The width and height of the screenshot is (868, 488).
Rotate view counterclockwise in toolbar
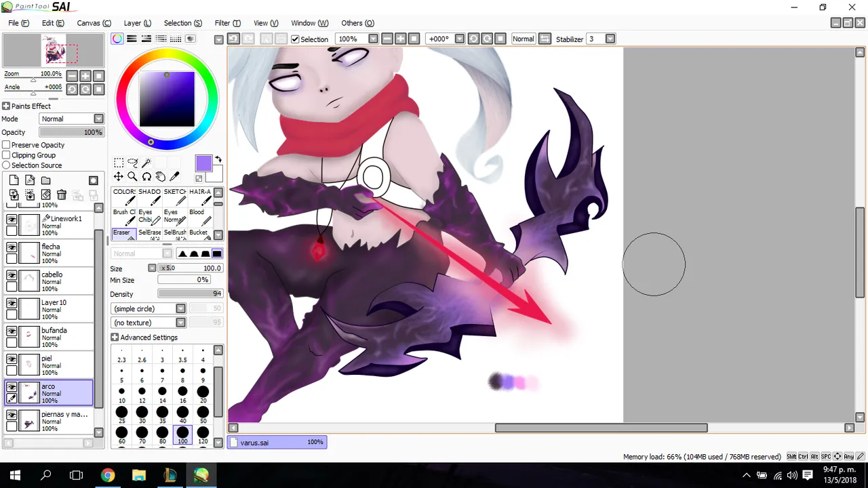tap(473, 39)
